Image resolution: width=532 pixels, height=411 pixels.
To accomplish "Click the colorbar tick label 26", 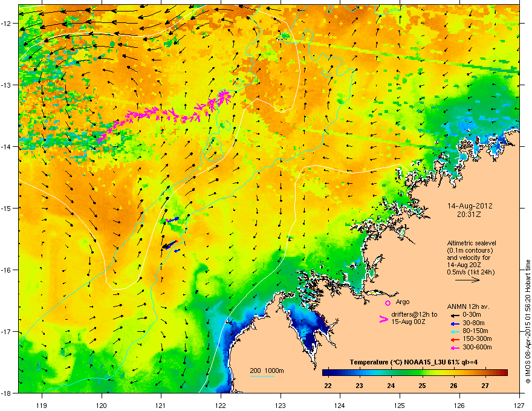I will [453, 386].
